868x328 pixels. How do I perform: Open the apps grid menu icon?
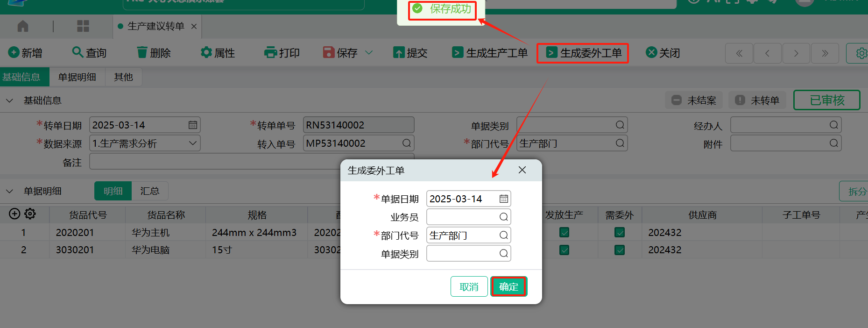tap(83, 26)
